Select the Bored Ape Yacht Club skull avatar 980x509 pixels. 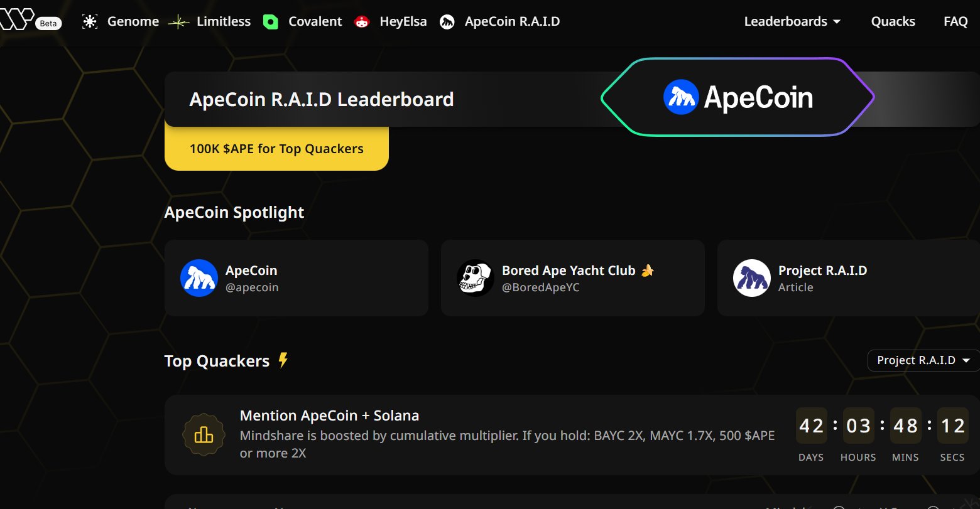pos(475,278)
